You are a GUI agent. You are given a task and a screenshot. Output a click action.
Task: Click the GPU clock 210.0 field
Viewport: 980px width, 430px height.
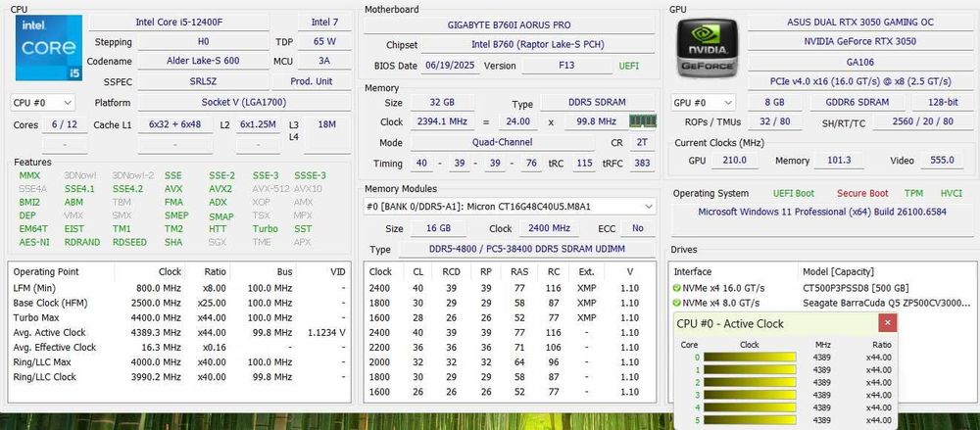[x=735, y=161]
